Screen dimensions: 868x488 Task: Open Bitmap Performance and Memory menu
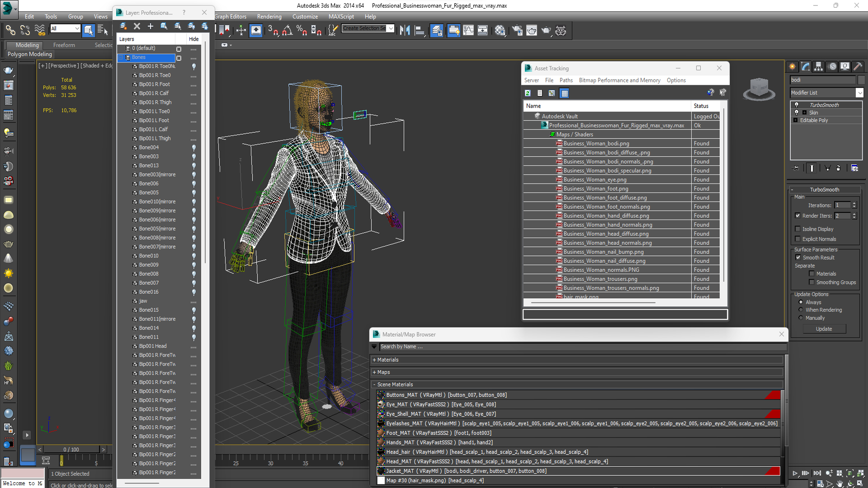pos(619,80)
